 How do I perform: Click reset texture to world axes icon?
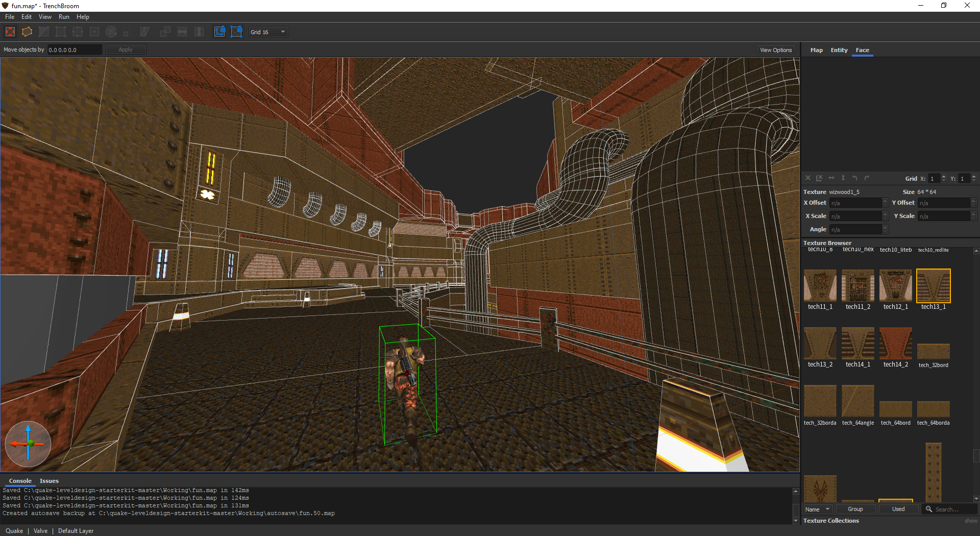point(819,178)
